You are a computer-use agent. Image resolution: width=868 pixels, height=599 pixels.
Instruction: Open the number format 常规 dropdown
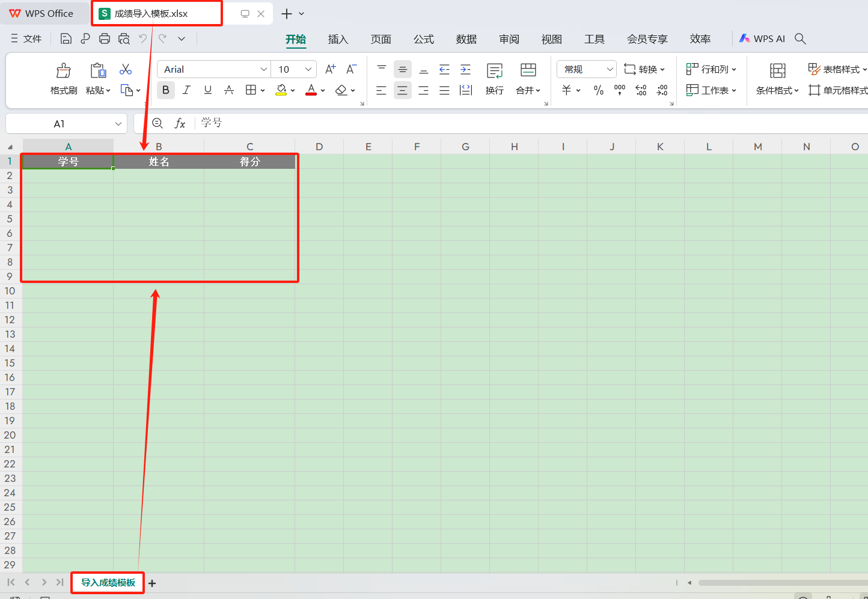[610, 70]
